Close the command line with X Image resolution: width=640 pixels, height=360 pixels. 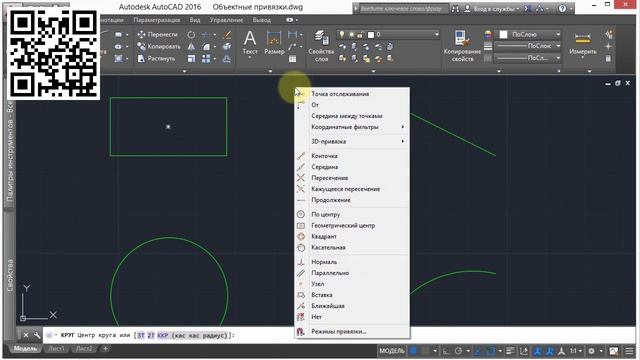(26, 335)
